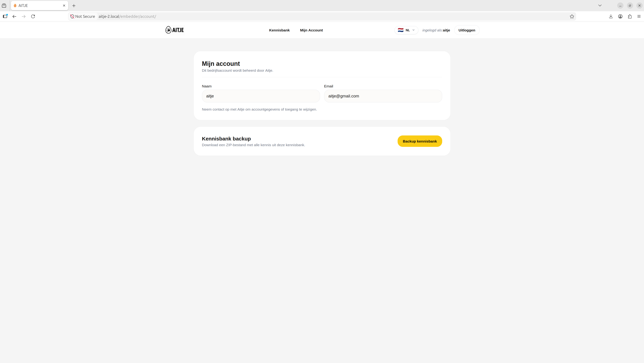The image size is (644, 363).
Task: Click the browser forward arrow
Action: click(x=24, y=17)
